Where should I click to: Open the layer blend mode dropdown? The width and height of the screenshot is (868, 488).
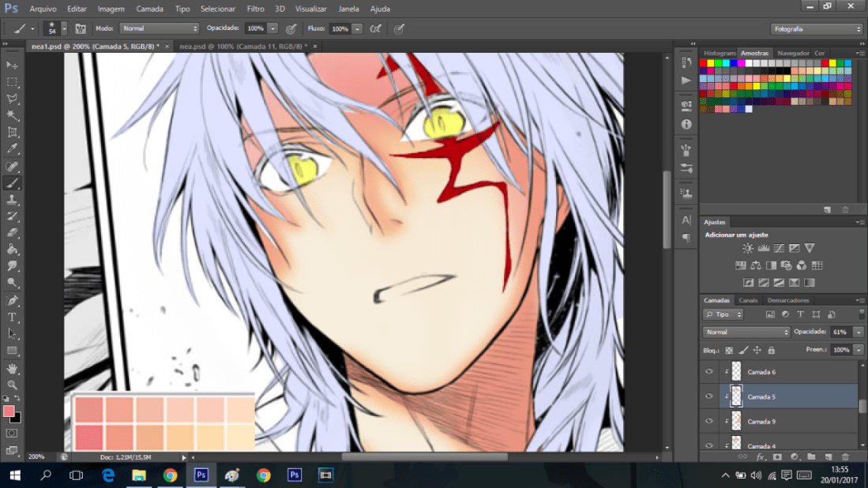746,332
